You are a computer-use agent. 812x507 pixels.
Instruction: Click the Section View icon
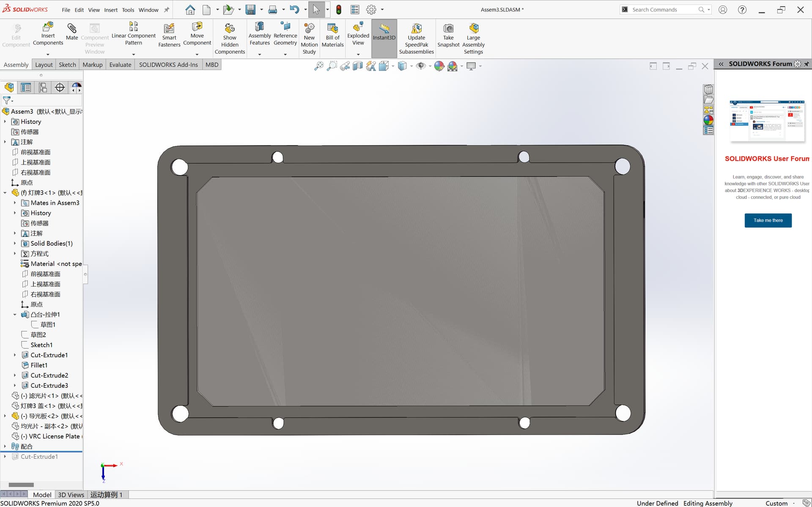click(x=358, y=66)
